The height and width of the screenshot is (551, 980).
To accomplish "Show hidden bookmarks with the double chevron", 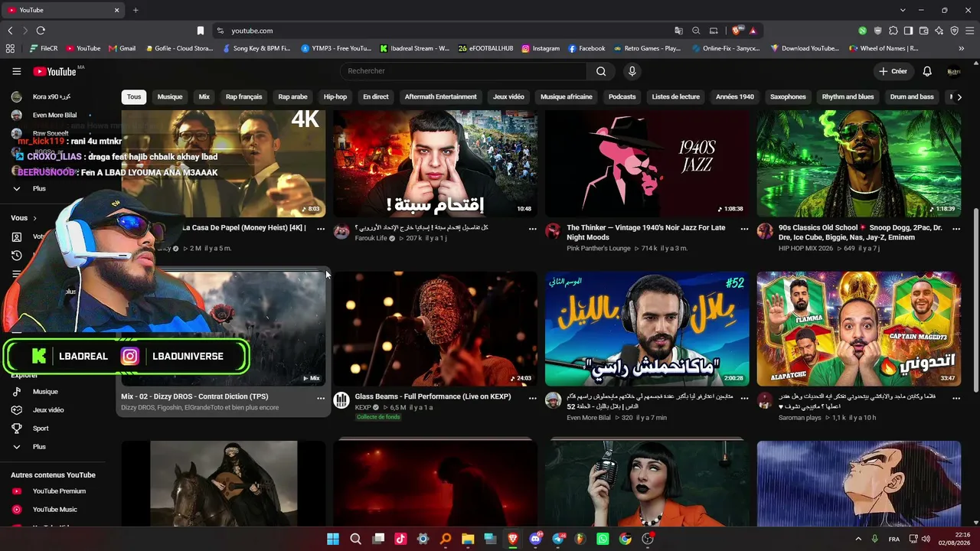I will pos(961,48).
